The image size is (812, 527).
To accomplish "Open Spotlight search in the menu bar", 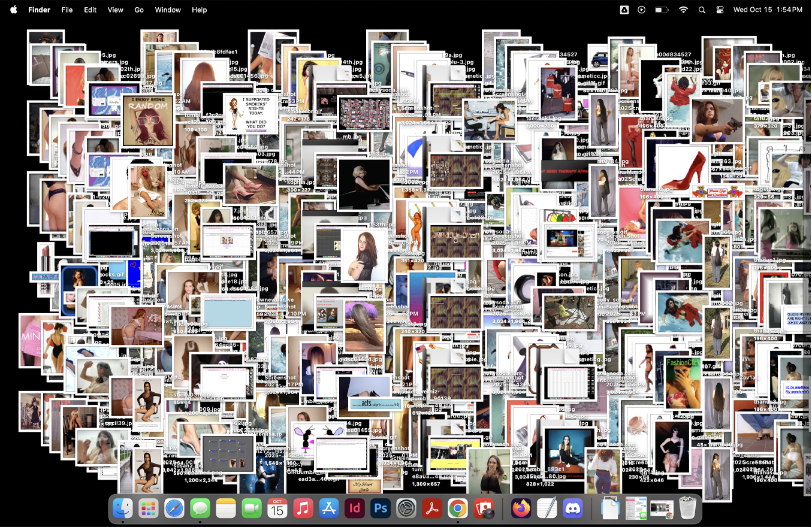I will point(702,10).
